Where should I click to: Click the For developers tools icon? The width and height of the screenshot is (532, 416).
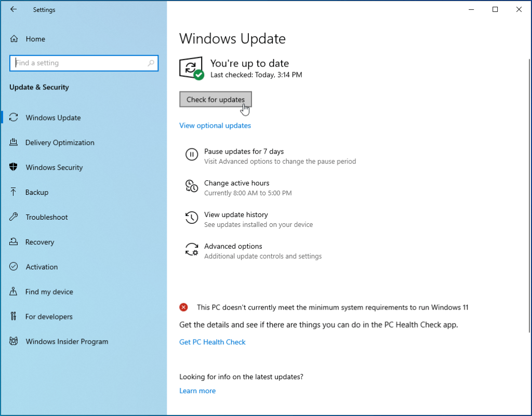click(x=14, y=317)
